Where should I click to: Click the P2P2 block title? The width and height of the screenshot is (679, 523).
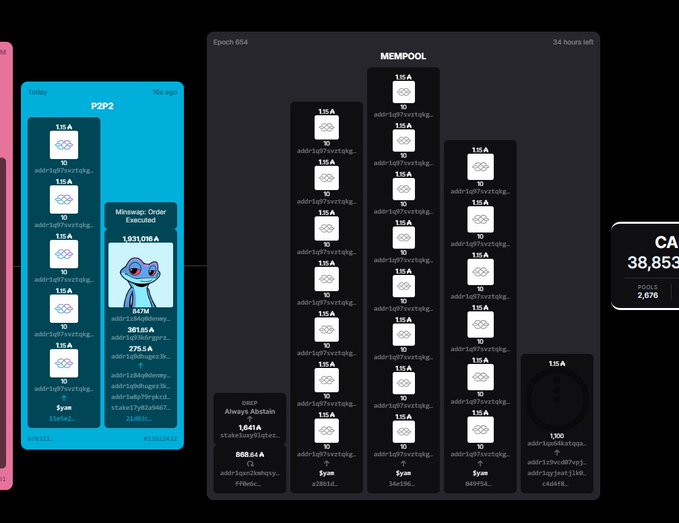(102, 106)
